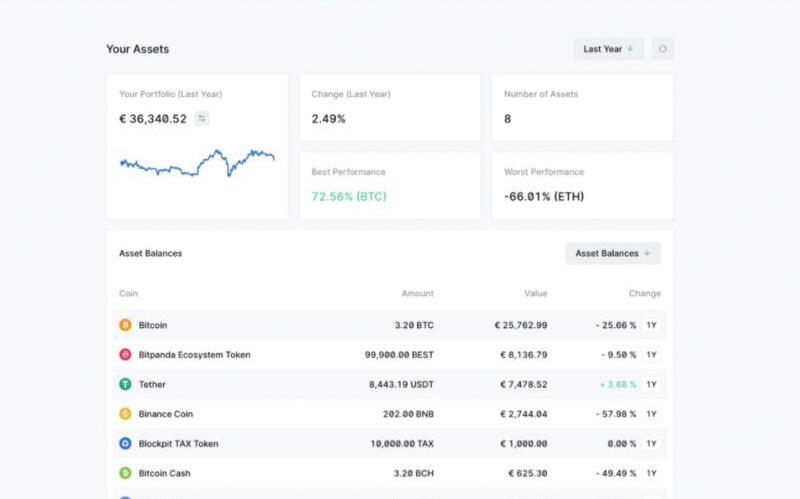800x499 pixels.
Task: Expand the Asset Balances dropdown
Action: click(612, 254)
